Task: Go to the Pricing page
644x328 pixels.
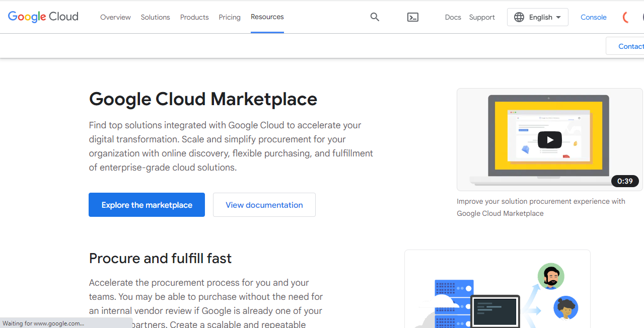Action: (230, 17)
